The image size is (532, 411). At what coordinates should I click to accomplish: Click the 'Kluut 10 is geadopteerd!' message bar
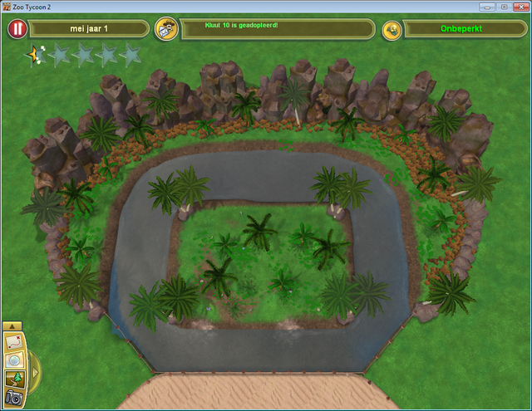(x=278, y=29)
